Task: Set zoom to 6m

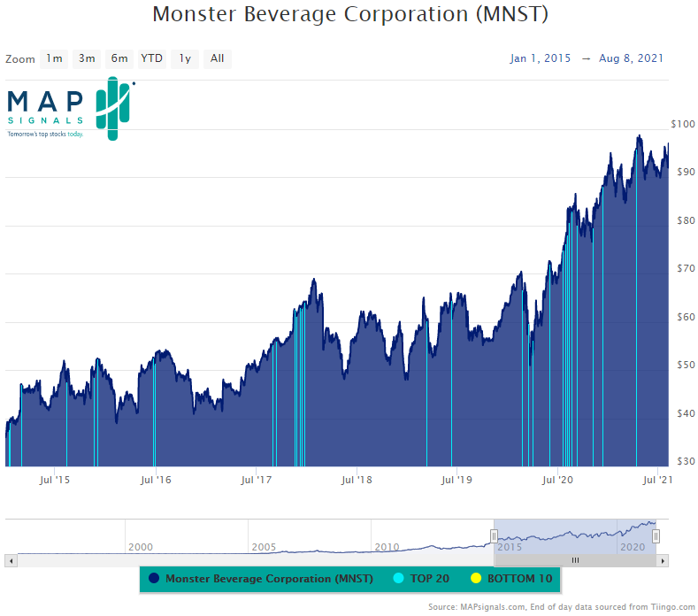Action: (119, 58)
